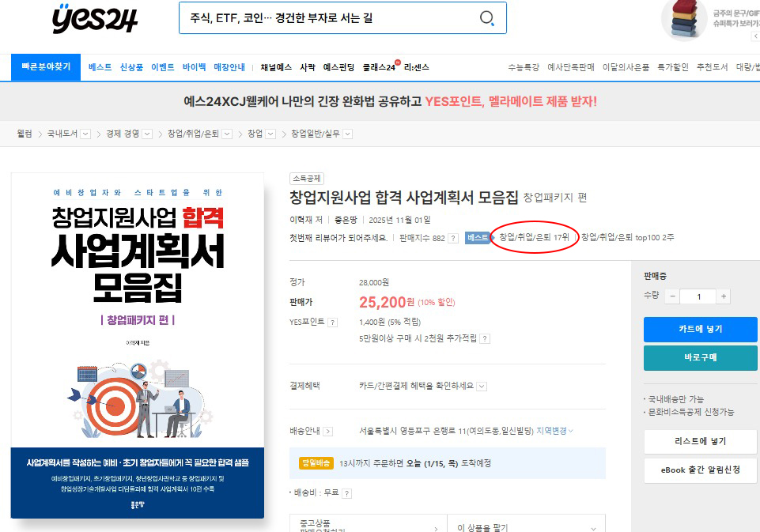Go to the 채널예스 menu
This screenshot has width=760, height=532.
tap(276, 67)
